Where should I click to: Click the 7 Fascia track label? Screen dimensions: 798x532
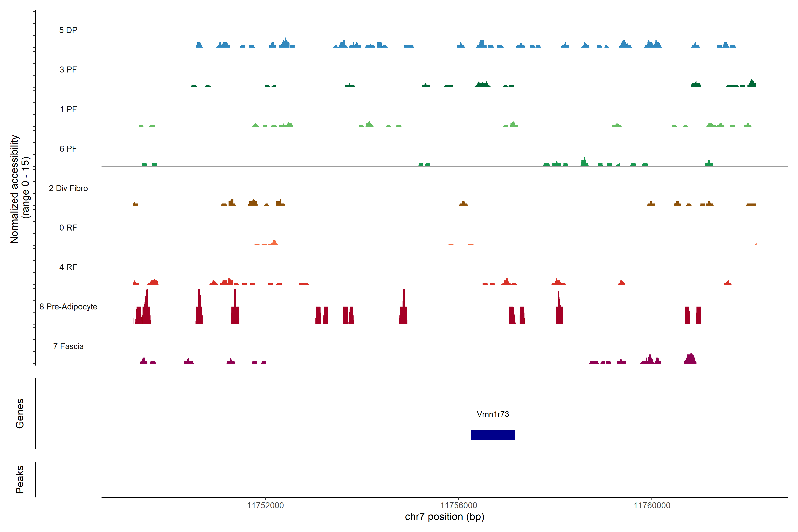click(x=68, y=346)
